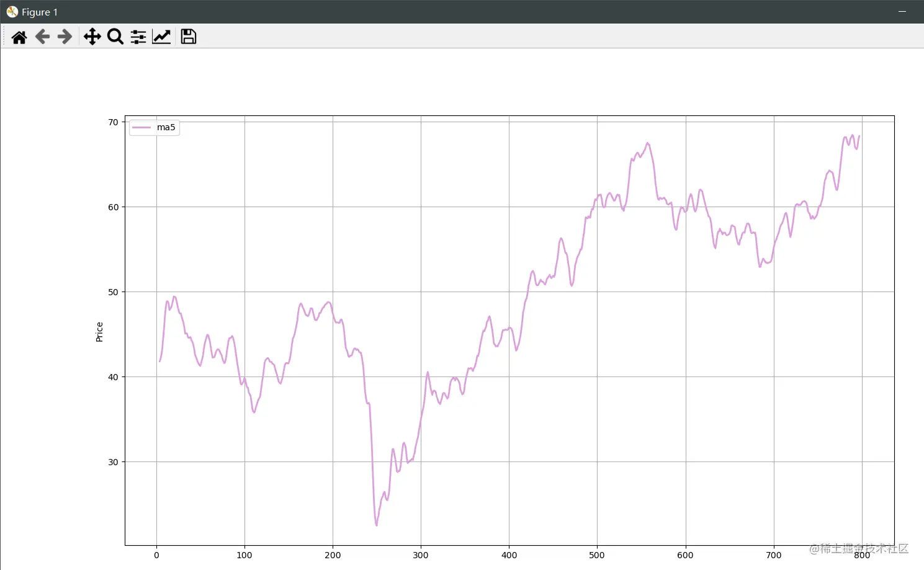Click the x-axis tick label 500
The width and height of the screenshot is (924, 570).
(597, 555)
